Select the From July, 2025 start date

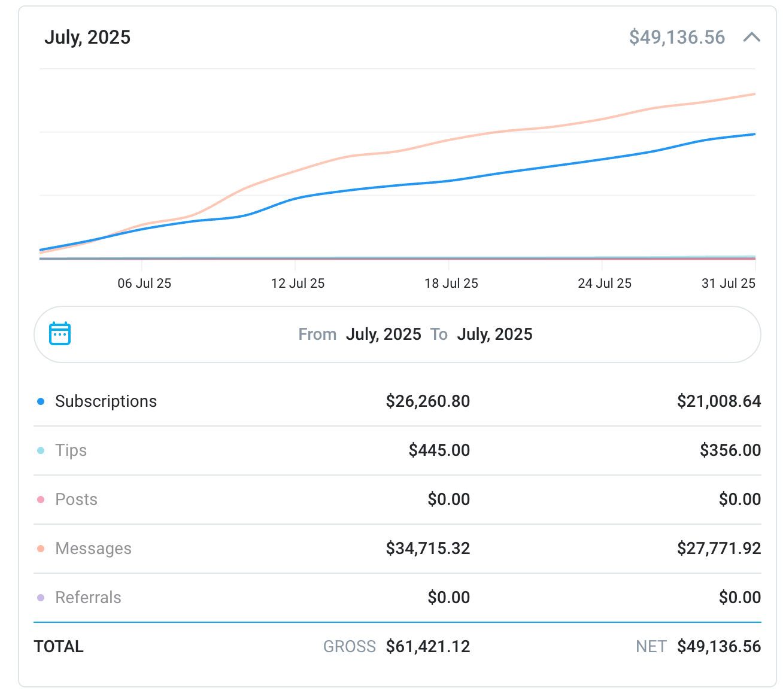pos(383,334)
